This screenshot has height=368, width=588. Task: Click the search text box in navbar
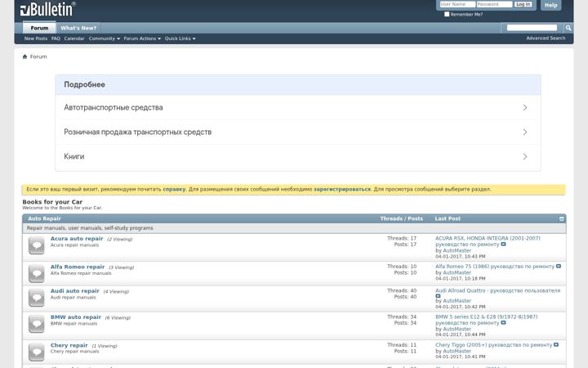pos(532,28)
